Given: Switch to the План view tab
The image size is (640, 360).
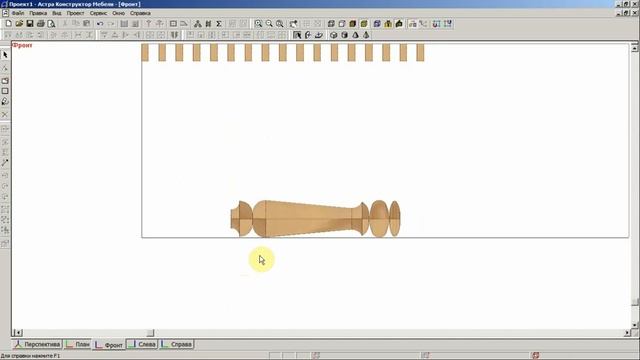Looking at the screenshot, I should tap(78, 344).
